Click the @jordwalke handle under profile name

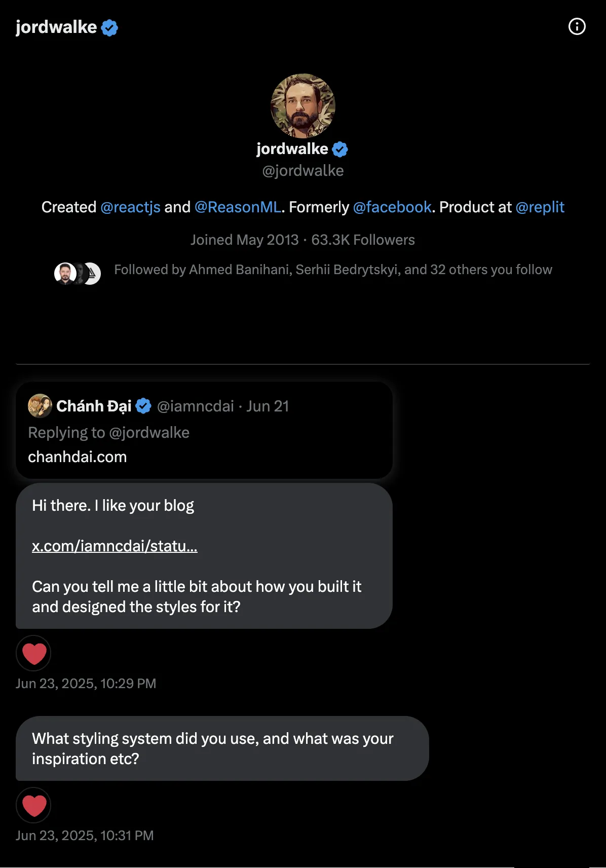pos(303,171)
